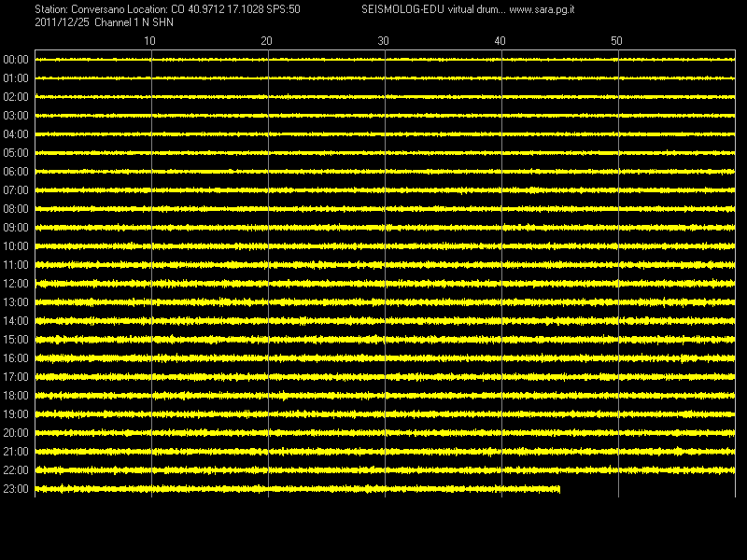Click the 05:00 hour row label
Screen dimensions: 747x560
pos(16,153)
